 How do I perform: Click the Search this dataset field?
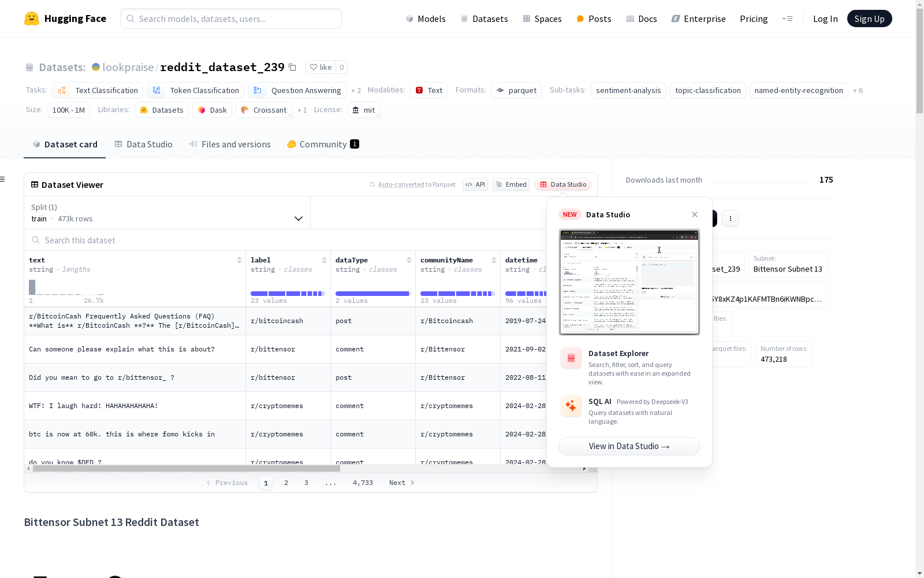pos(286,240)
